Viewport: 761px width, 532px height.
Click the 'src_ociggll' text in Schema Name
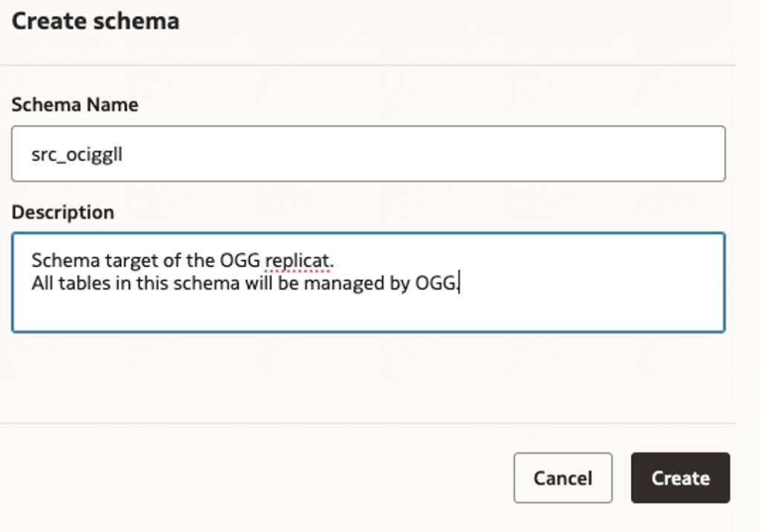pos(77,155)
